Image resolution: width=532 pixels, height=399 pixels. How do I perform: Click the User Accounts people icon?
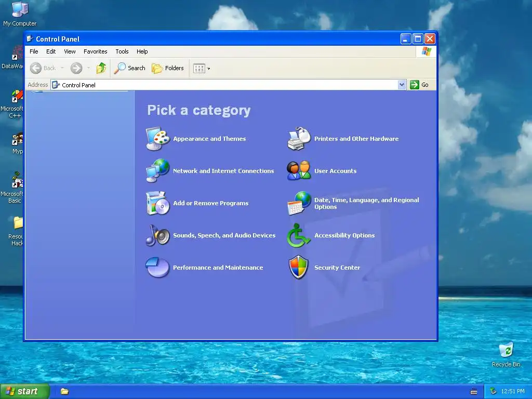click(x=299, y=170)
